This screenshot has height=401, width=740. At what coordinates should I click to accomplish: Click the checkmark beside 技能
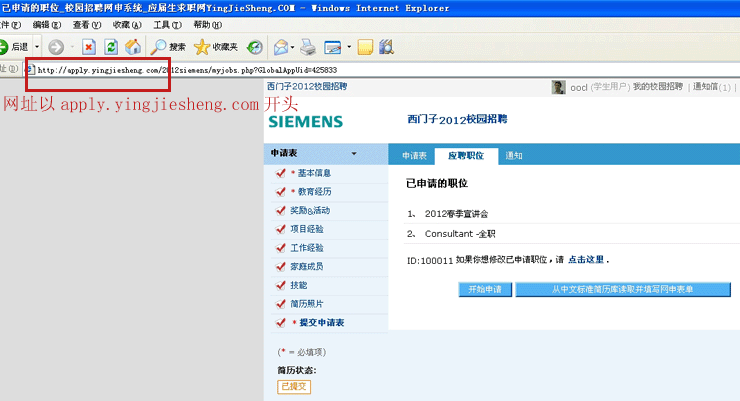pyautogui.click(x=281, y=285)
